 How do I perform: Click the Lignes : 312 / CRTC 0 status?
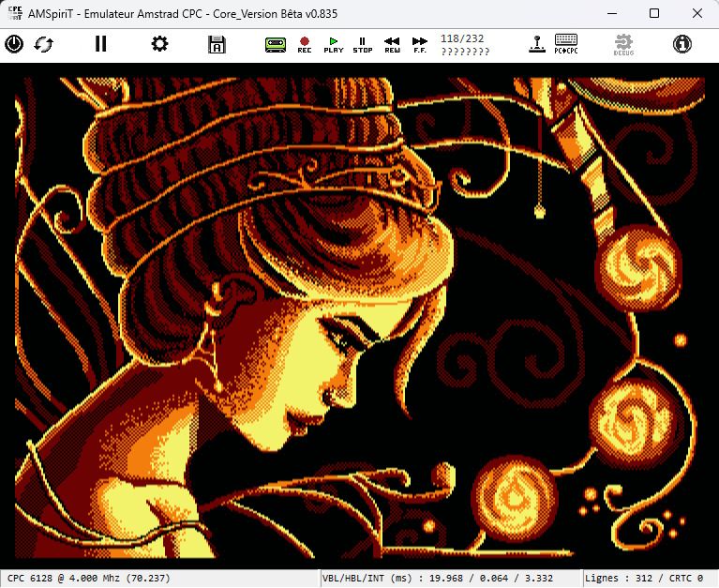[x=644, y=579]
